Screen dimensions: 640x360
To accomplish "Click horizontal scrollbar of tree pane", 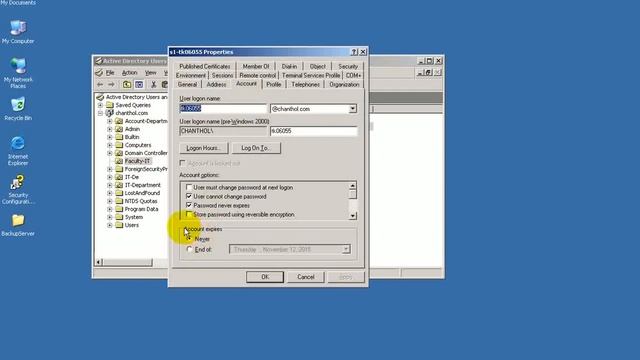I will (127, 262).
